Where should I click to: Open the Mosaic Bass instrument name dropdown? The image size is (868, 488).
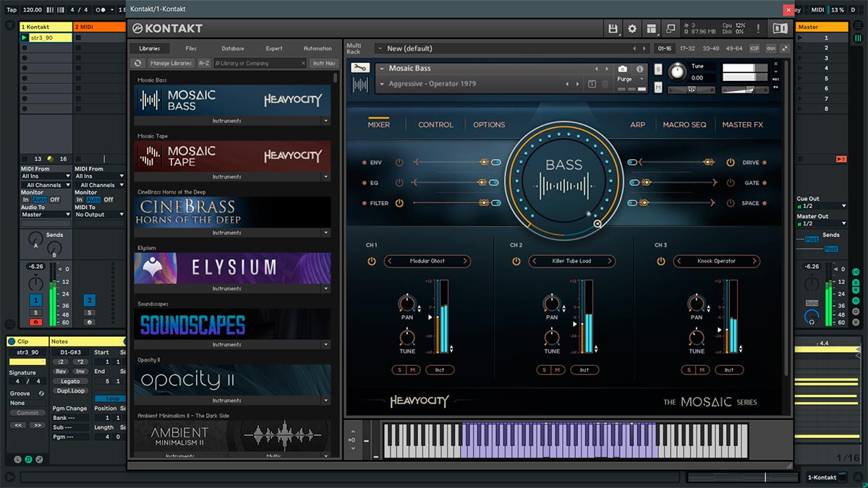pos(381,69)
